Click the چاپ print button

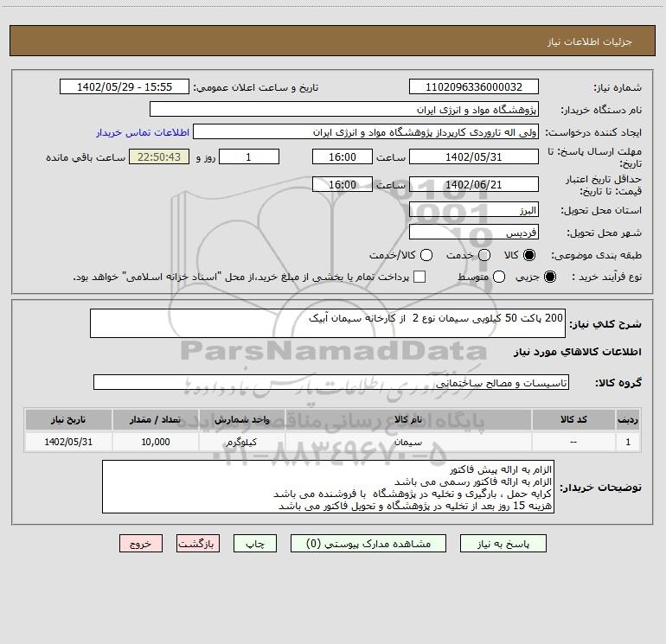[255, 544]
